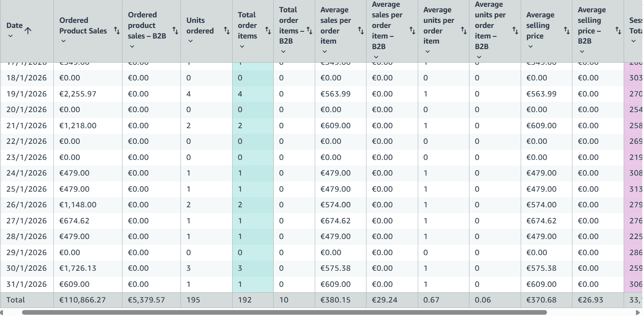Screen dimensions: 644x316
Task: Click sort icon for Average sales per order item
Action: coord(361,30)
